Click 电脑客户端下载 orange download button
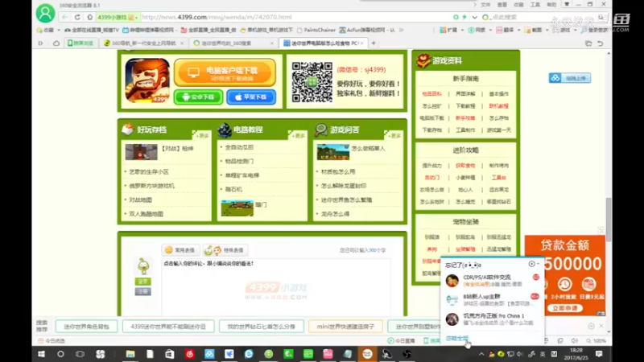 click(x=225, y=72)
